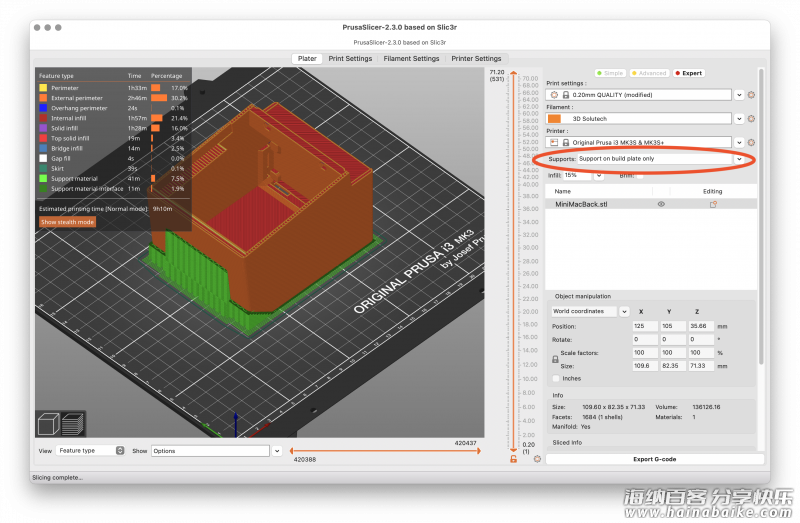Click Top solid infill legend row
Screen dimensions: 800x523
(113, 138)
